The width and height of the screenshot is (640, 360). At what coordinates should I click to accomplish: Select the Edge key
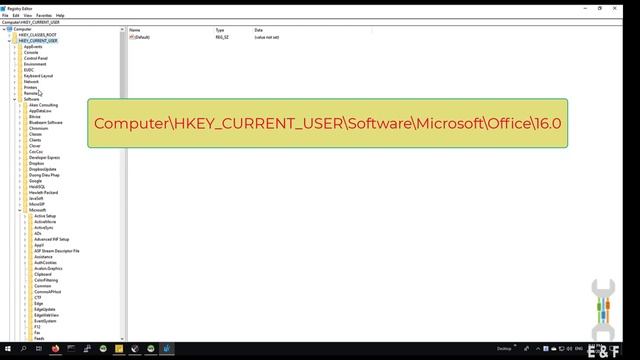[38, 304]
